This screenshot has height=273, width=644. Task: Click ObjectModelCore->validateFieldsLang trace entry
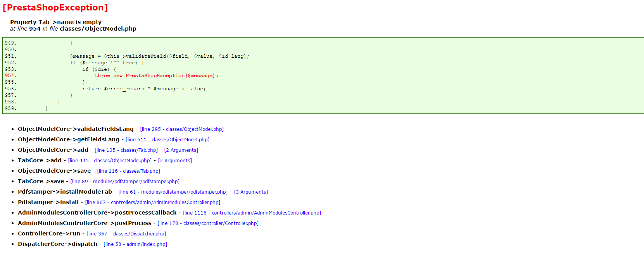click(76, 129)
